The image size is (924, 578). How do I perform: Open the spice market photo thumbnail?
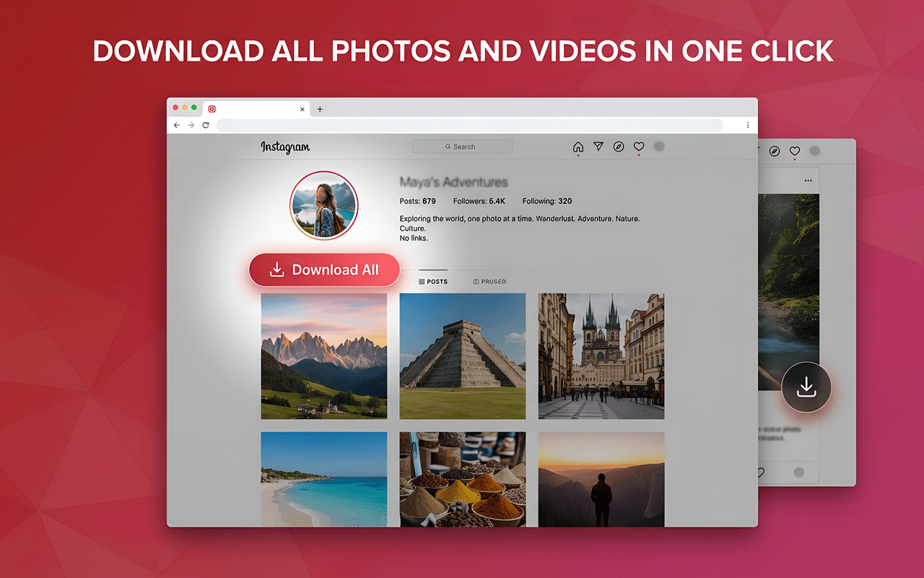pyautogui.click(x=463, y=479)
